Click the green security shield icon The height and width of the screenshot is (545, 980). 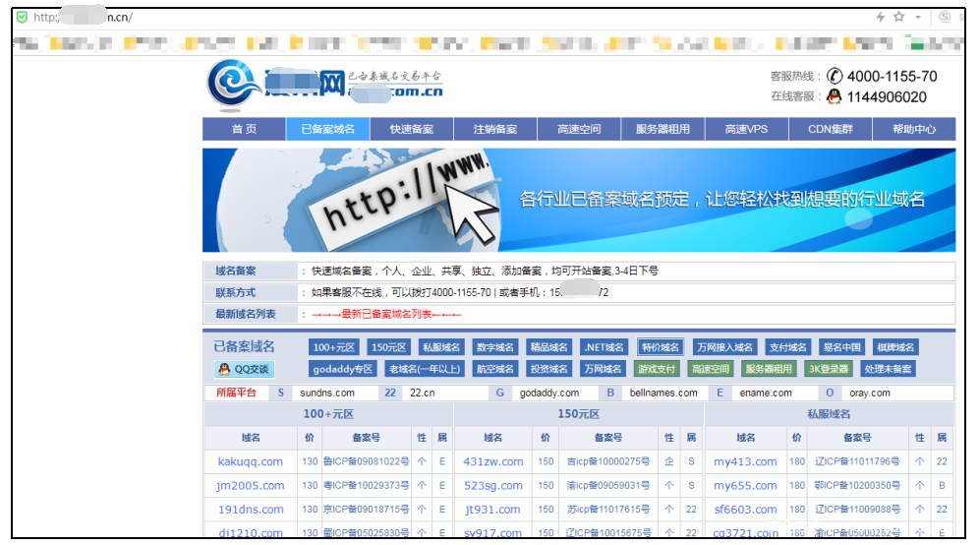pos(22,18)
